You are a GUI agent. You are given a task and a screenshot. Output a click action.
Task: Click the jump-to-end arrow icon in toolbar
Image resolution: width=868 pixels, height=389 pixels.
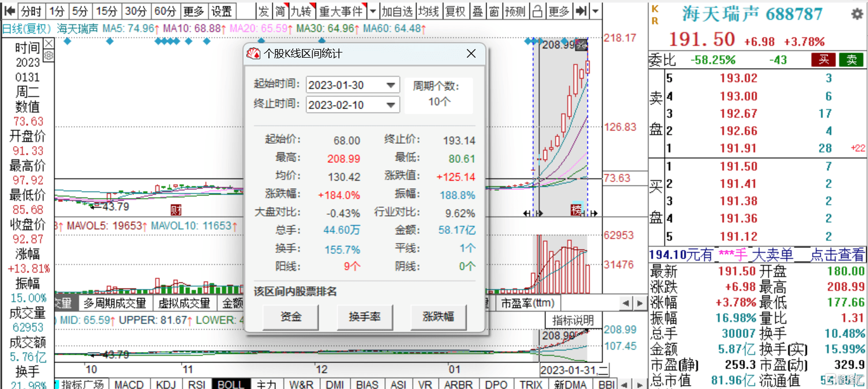[582, 11]
